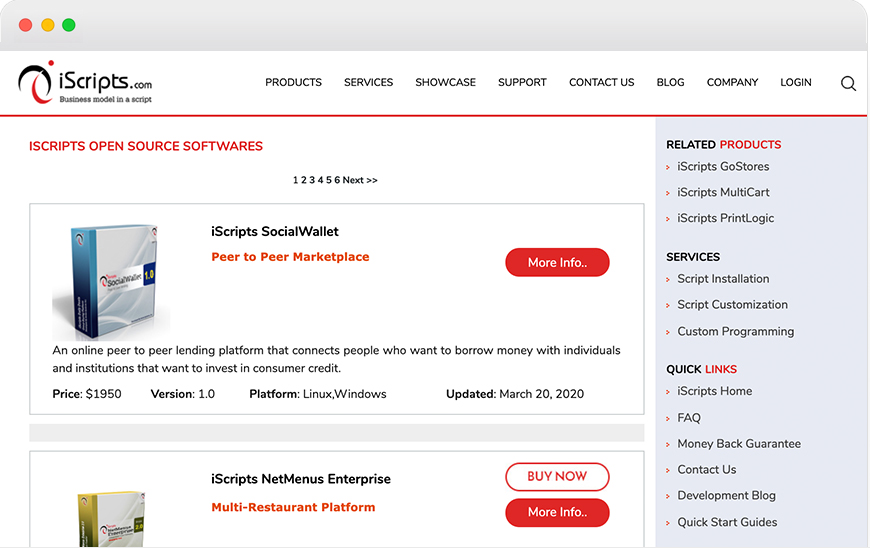
Task: Click Updated: March 20, 2020 text
Action: pos(515,394)
